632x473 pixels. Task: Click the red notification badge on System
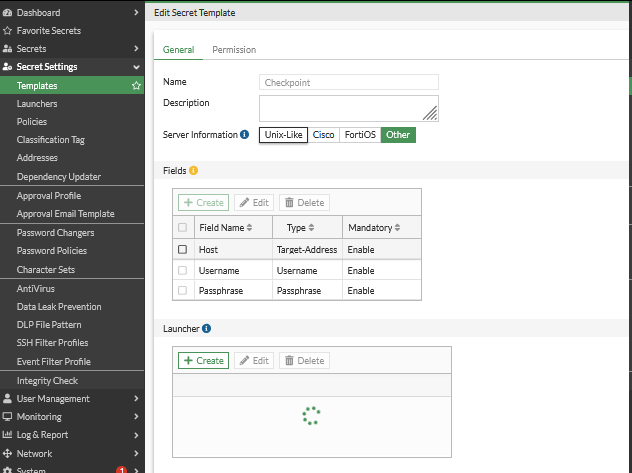click(x=121, y=470)
